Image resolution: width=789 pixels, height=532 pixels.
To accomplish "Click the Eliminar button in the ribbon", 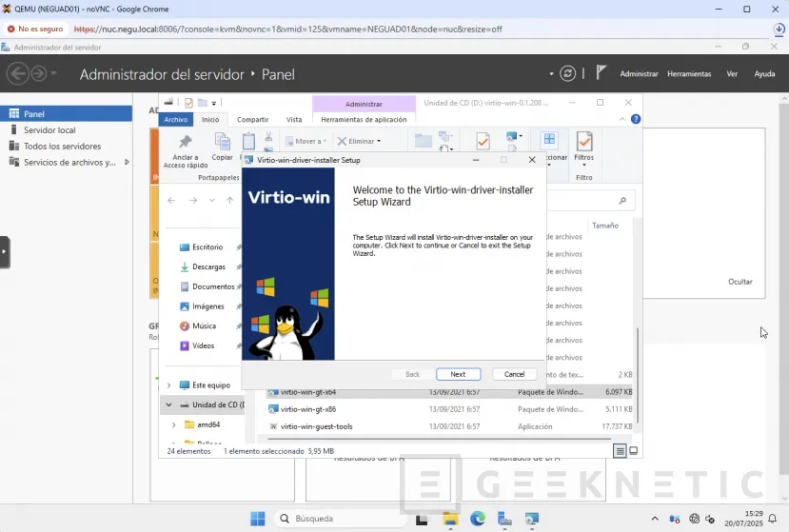I will [355, 142].
